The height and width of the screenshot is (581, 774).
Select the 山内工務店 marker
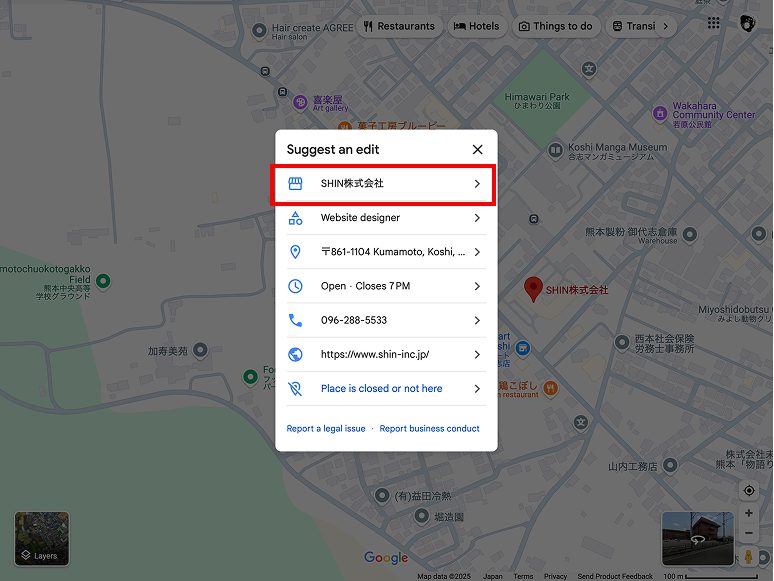(x=670, y=465)
